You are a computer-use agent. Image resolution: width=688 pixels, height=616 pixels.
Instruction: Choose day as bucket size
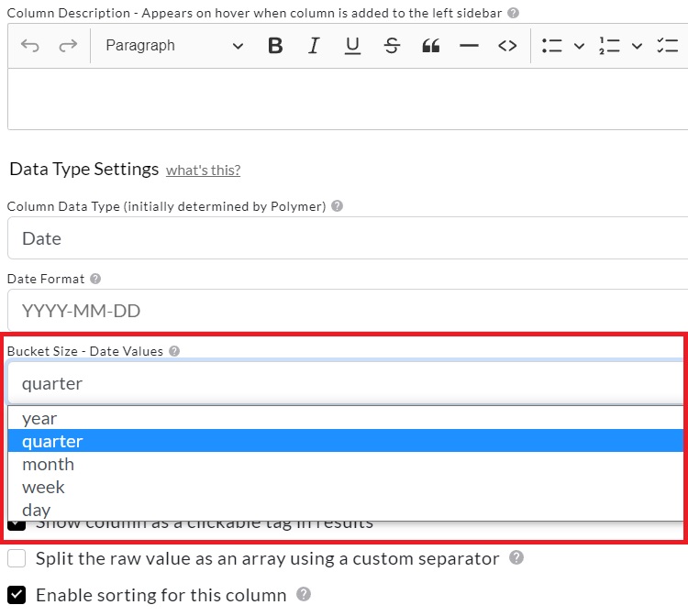(346, 510)
